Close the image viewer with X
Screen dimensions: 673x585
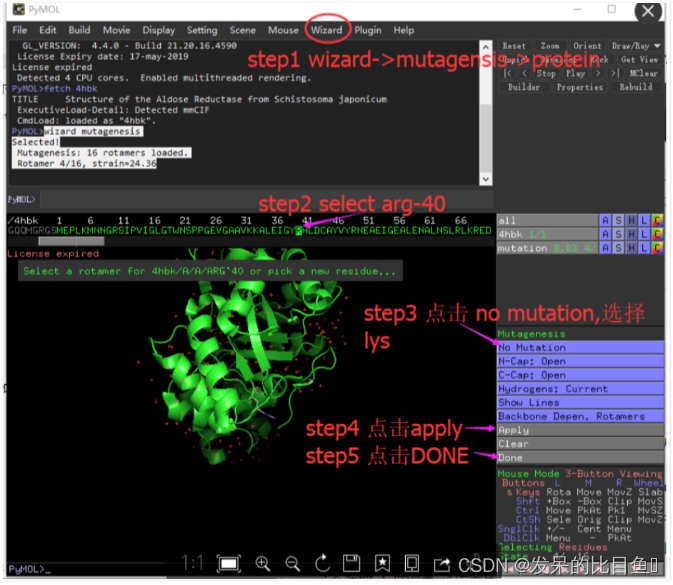(x=648, y=11)
